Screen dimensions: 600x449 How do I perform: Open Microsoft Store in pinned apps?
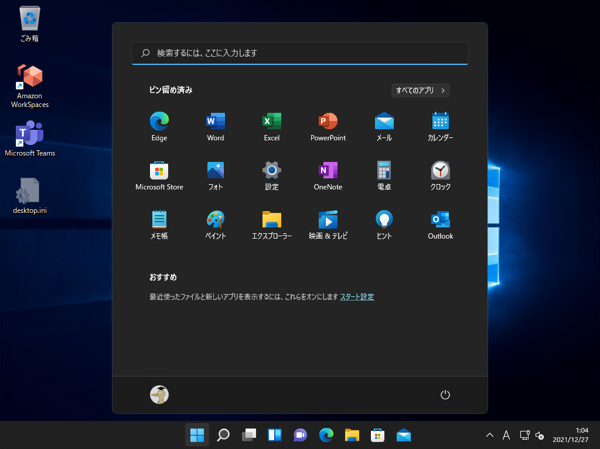159,176
